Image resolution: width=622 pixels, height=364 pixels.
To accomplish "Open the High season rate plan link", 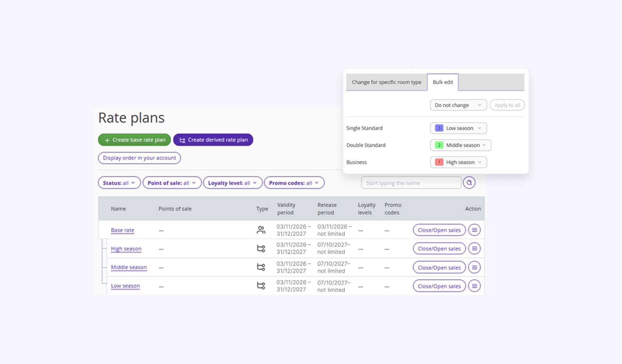I will click(126, 249).
